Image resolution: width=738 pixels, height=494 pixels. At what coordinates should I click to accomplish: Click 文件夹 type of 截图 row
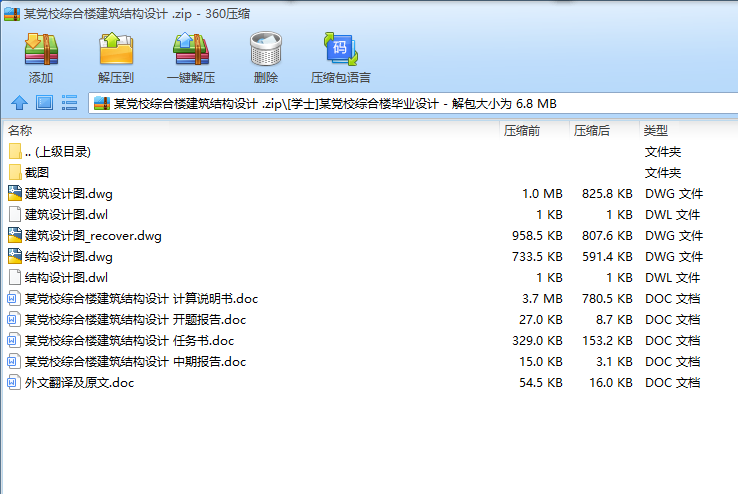[x=663, y=172]
